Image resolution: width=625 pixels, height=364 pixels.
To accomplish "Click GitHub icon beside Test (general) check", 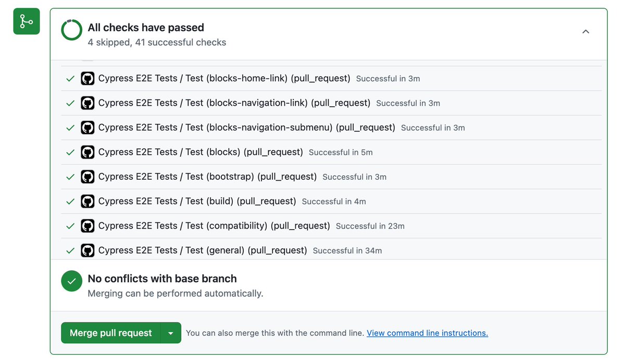I will 87,250.
